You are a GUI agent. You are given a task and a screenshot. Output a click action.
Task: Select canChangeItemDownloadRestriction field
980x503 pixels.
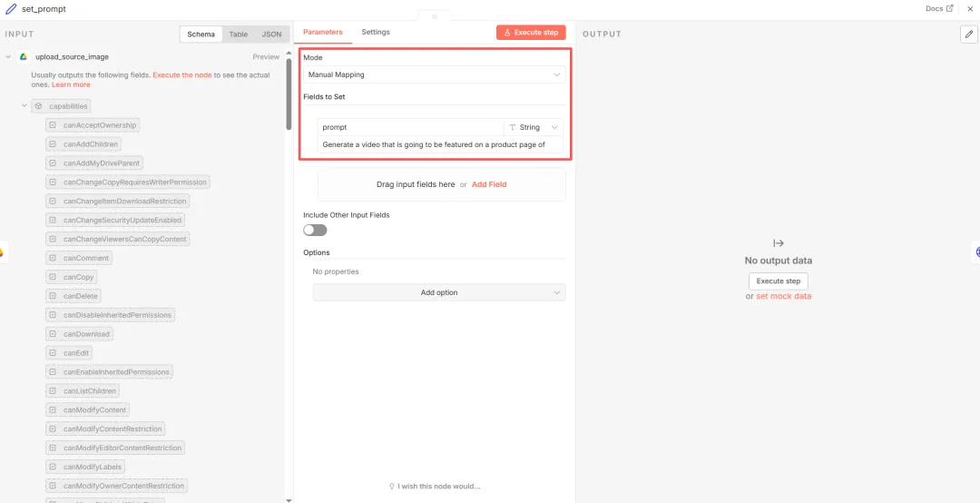117,201
